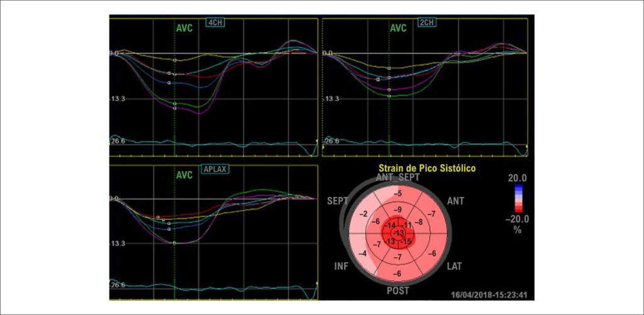
Task: Click the SEPT bull's-eye label
Action: coord(337,201)
